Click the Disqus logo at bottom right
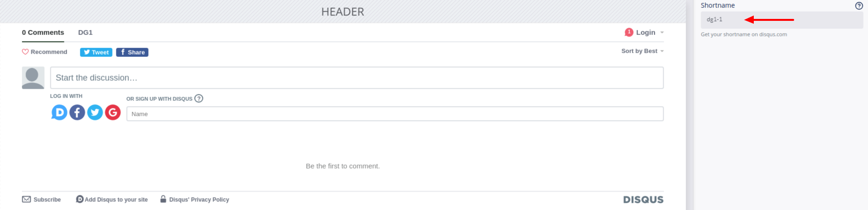Screen dimensions: 868x210 pyautogui.click(x=643, y=200)
